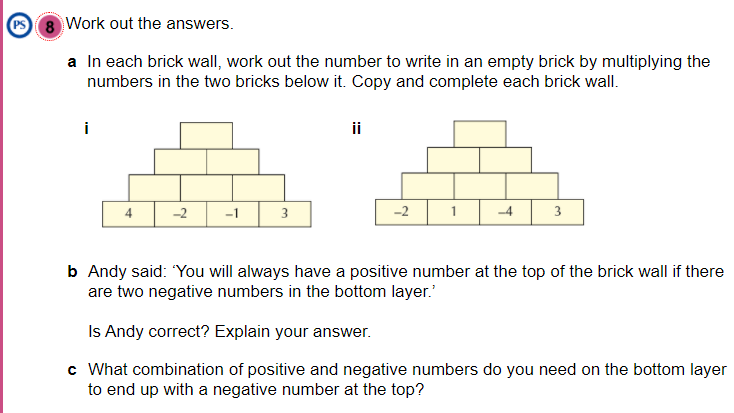This screenshot has width=734, height=413.
Task: Click the brick containing -4 in wall ii
Action: click(x=505, y=212)
